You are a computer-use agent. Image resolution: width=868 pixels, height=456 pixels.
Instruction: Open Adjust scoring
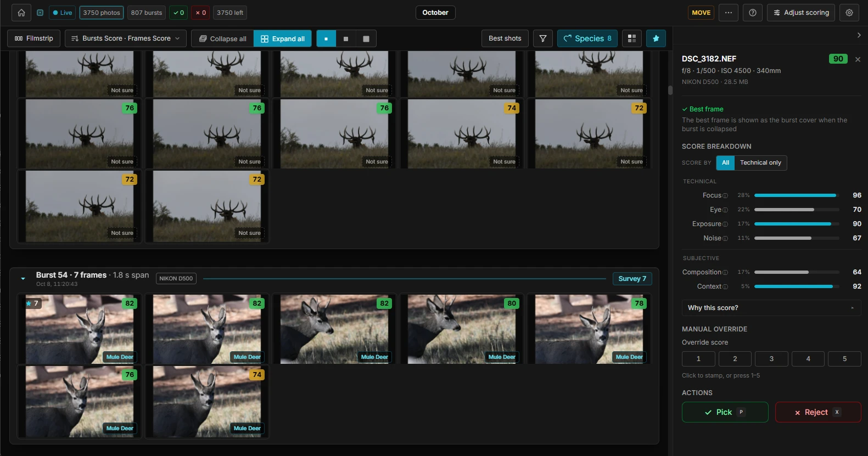(800, 13)
